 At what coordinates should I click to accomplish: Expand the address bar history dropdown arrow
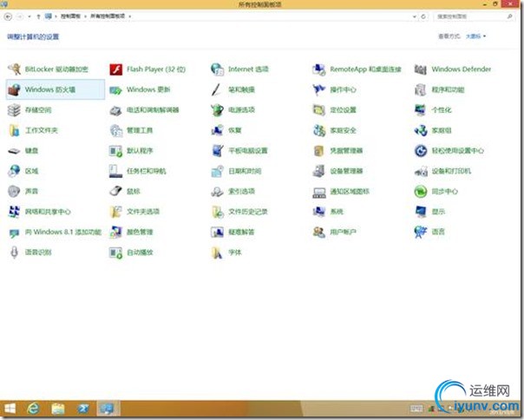pyautogui.click(x=415, y=16)
